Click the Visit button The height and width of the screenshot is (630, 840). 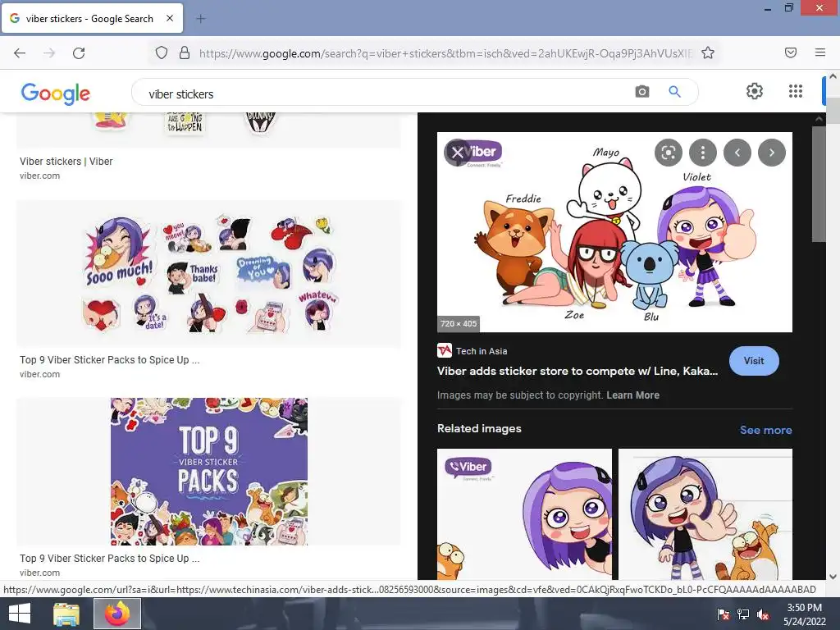click(754, 361)
